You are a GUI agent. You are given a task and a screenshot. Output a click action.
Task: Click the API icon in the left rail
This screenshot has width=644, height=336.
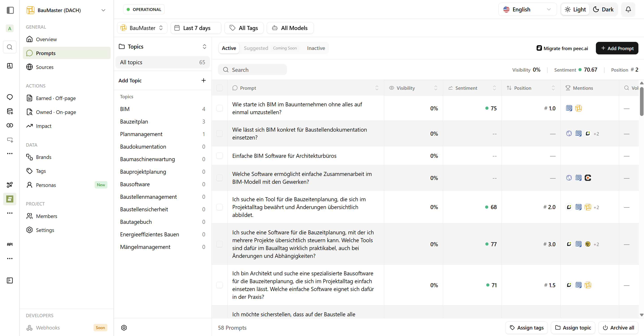tap(10, 244)
